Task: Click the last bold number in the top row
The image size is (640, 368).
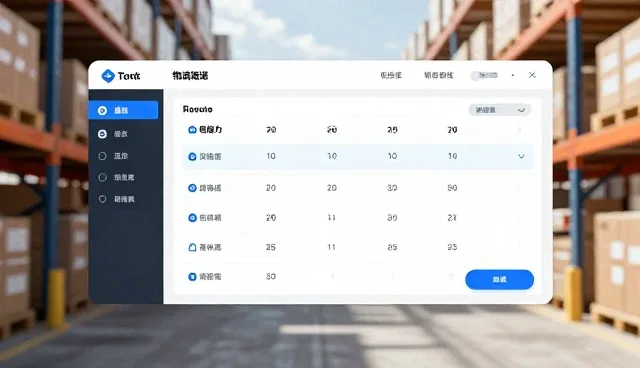Action: point(452,130)
